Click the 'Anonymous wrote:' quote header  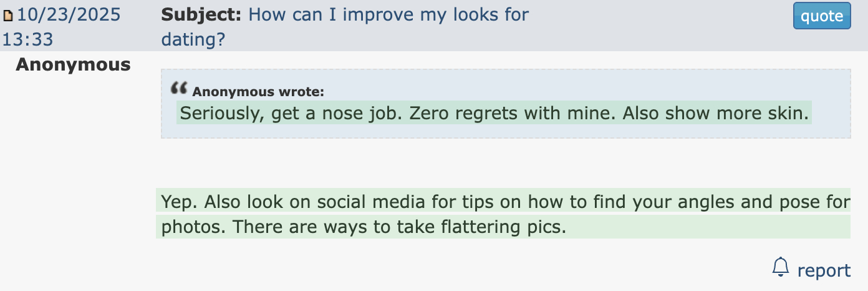(258, 92)
